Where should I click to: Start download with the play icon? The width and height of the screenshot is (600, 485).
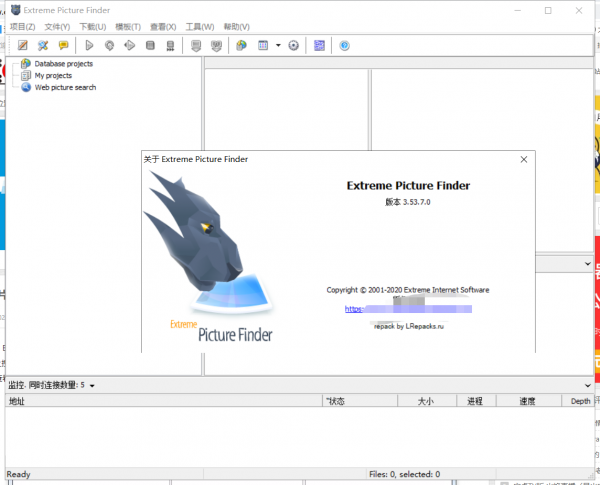coord(89,46)
